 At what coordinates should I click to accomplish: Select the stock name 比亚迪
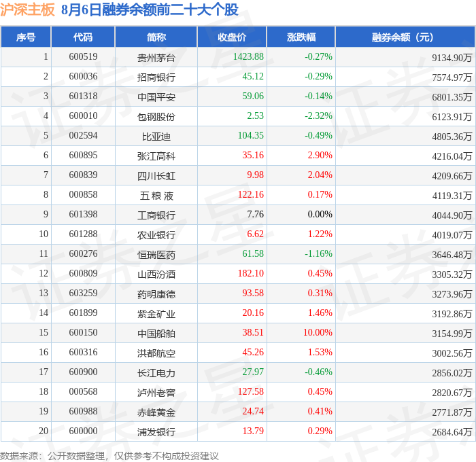[156, 136]
